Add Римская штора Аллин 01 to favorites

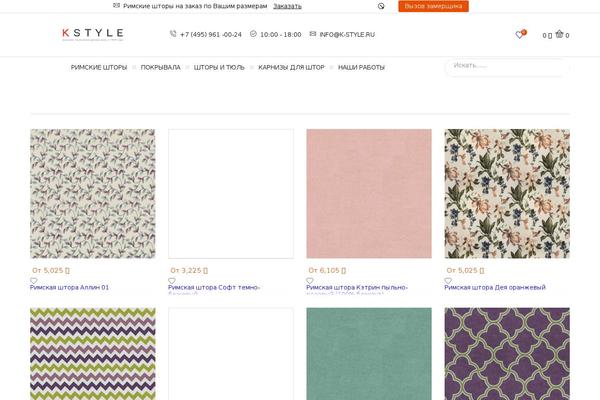coord(34,281)
